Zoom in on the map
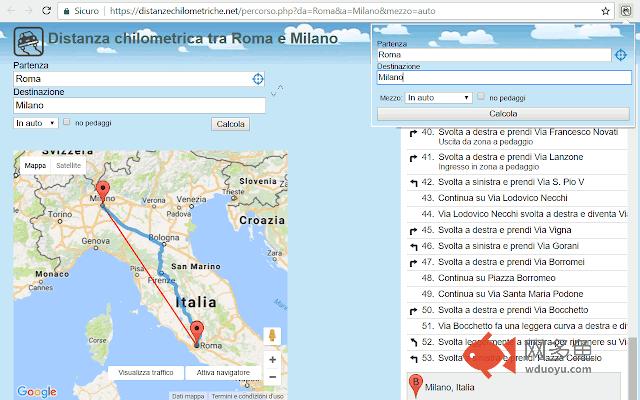 pos(272,359)
